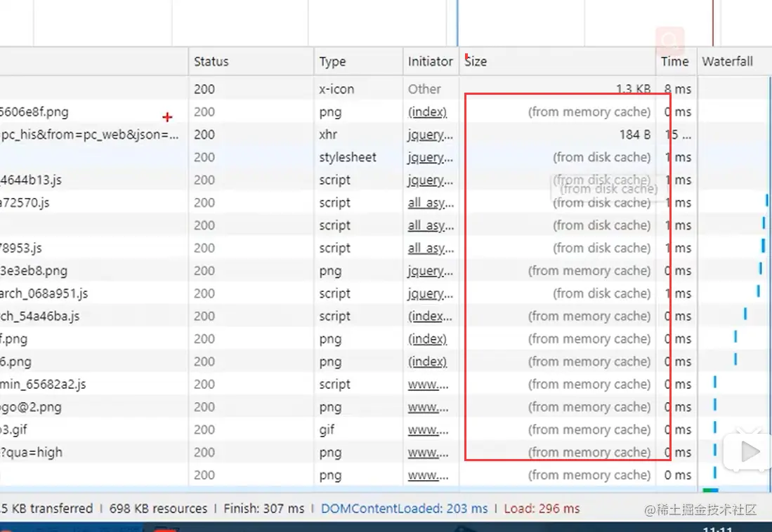
Task: Click the 1.3 KB size value
Action: point(633,89)
